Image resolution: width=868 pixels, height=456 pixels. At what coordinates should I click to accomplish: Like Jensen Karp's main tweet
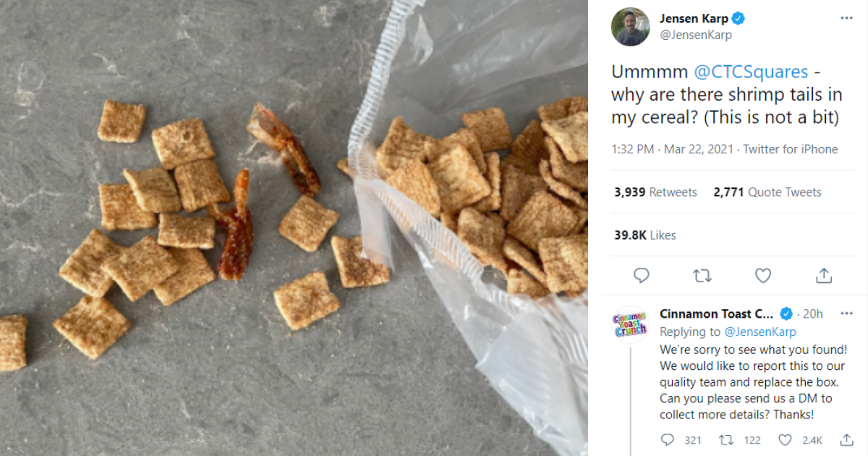[763, 276]
